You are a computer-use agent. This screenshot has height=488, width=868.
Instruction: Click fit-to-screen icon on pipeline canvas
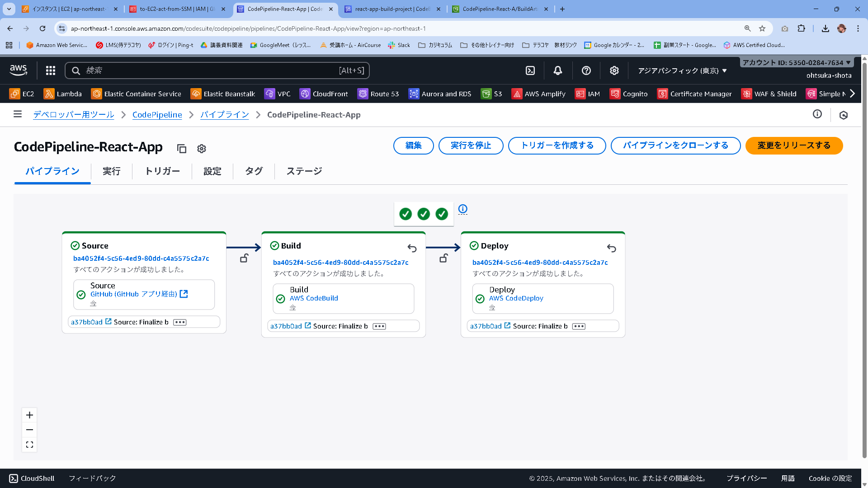29,445
